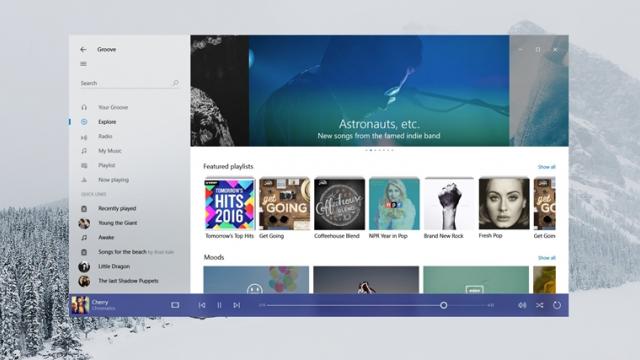
Task: Open Coffeehouse Blend playlist cover
Action: pyautogui.click(x=340, y=204)
